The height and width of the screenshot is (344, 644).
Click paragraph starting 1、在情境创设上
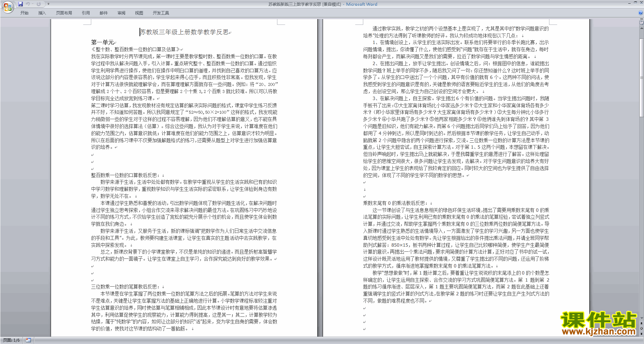[456, 49]
